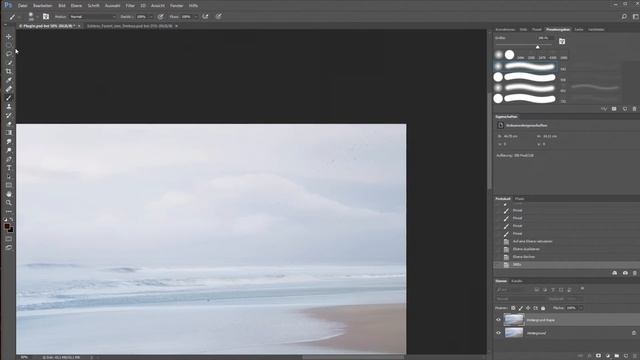Open the foreground color swatch
The height and width of the screenshot is (360, 640).
[x=7, y=227]
